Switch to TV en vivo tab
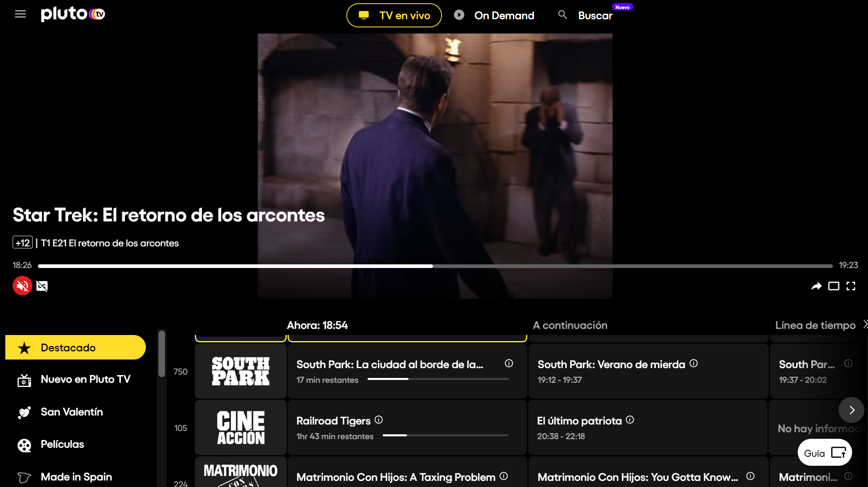 [x=394, y=16]
